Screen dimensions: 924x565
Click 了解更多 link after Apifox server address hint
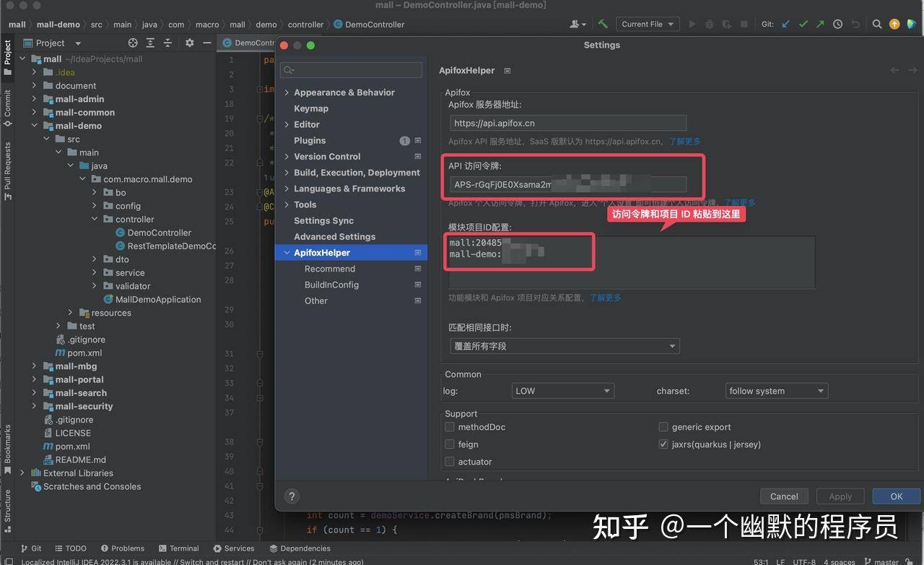[x=684, y=141]
